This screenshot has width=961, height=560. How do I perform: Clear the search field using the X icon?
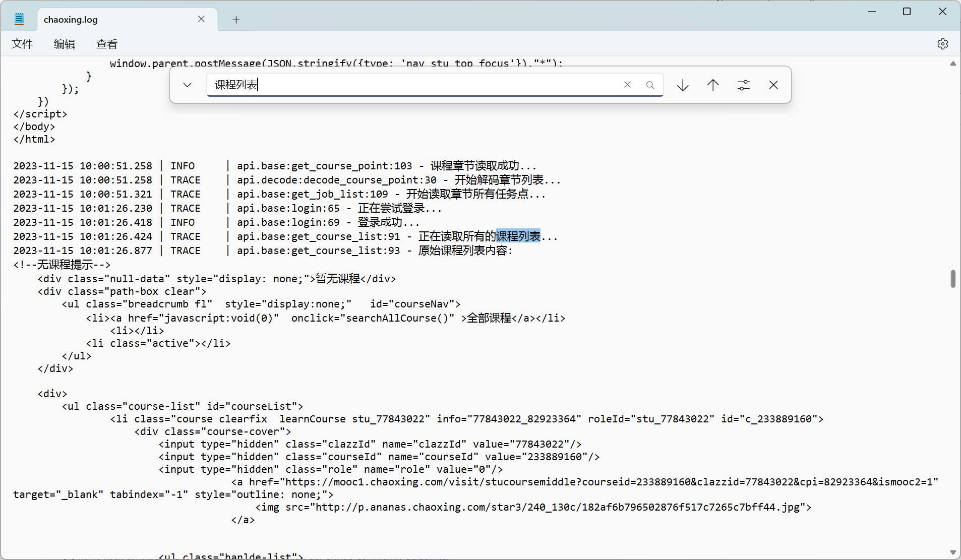click(627, 85)
